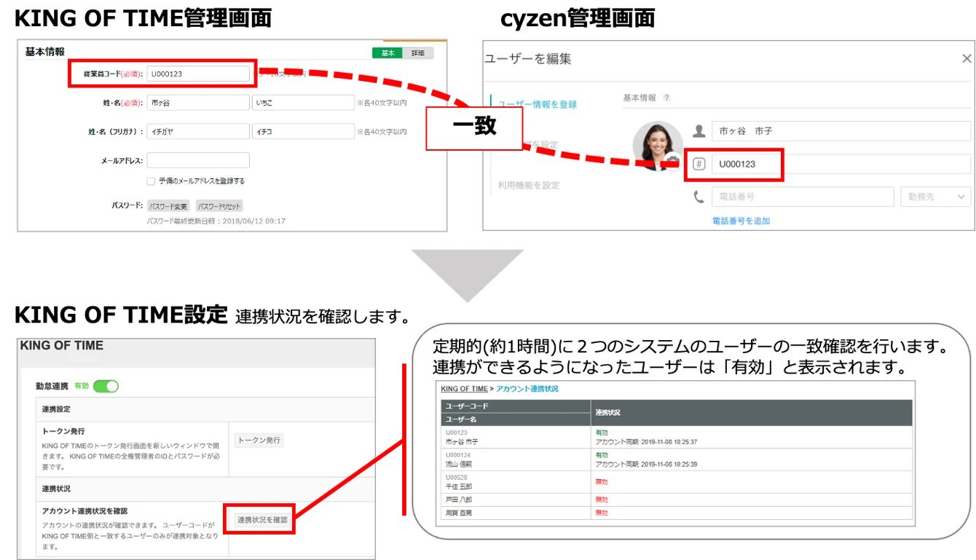Click the トークン発行 button
Image resolution: width=976 pixels, height=560 pixels.
(259, 440)
